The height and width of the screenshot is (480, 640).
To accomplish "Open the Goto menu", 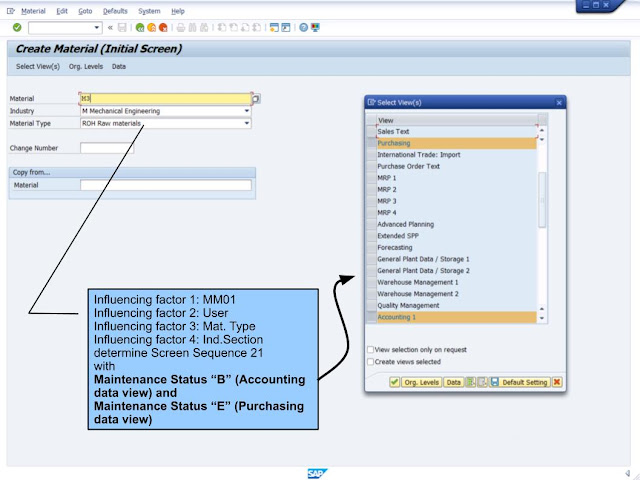I will [85, 11].
